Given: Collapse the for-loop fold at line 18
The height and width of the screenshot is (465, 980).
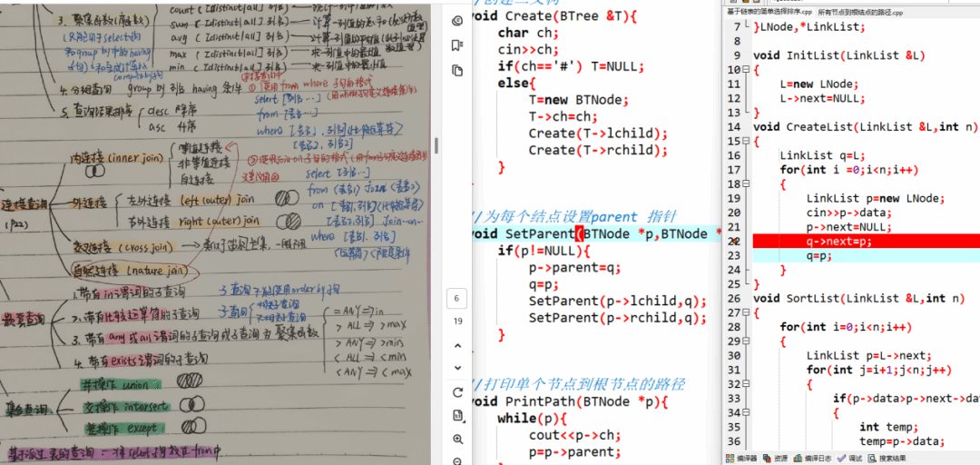Looking at the screenshot, I should 747,184.
